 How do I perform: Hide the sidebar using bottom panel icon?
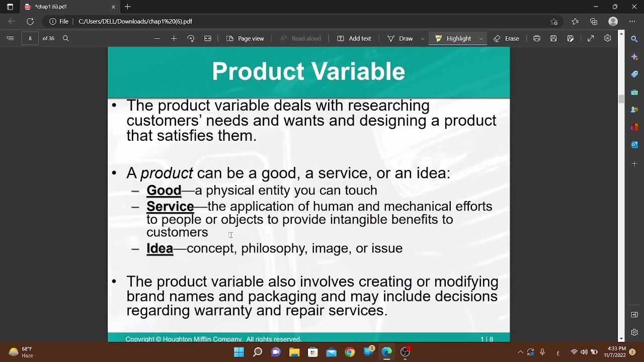pos(634,315)
